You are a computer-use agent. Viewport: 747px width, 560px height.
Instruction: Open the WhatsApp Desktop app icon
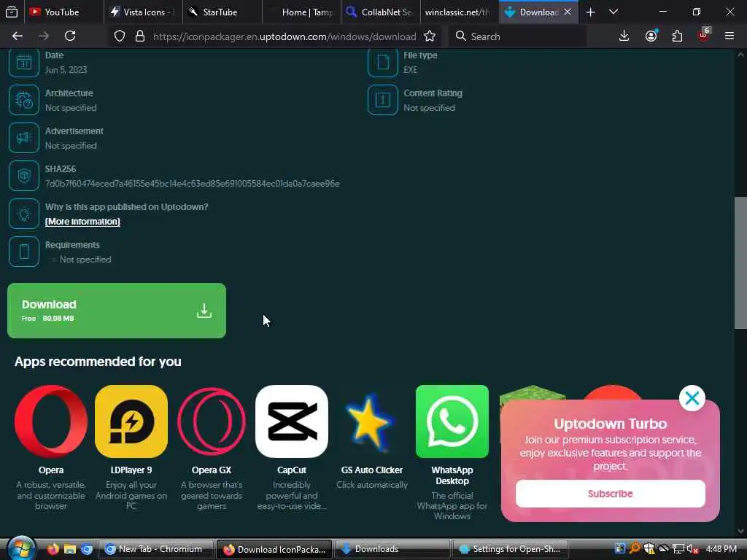click(x=452, y=421)
